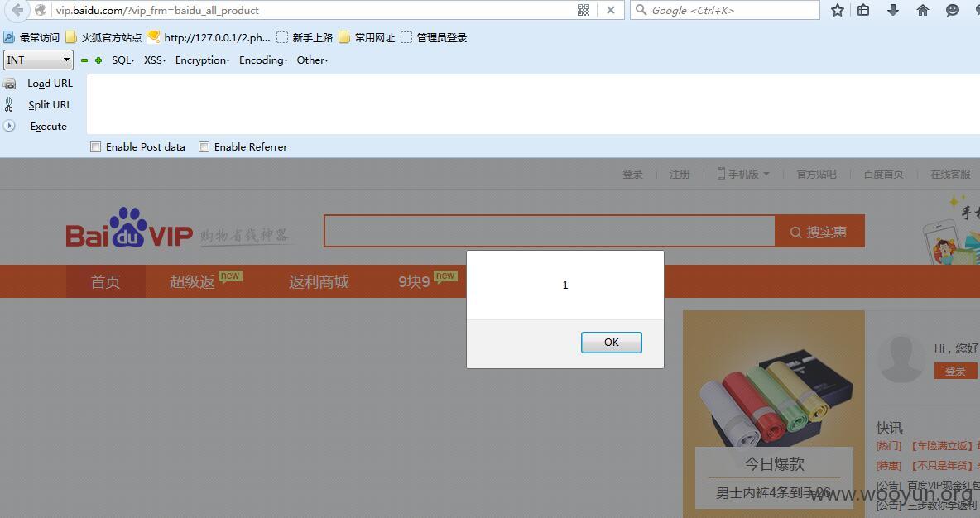Click Execute button
980x518 pixels.
(49, 127)
